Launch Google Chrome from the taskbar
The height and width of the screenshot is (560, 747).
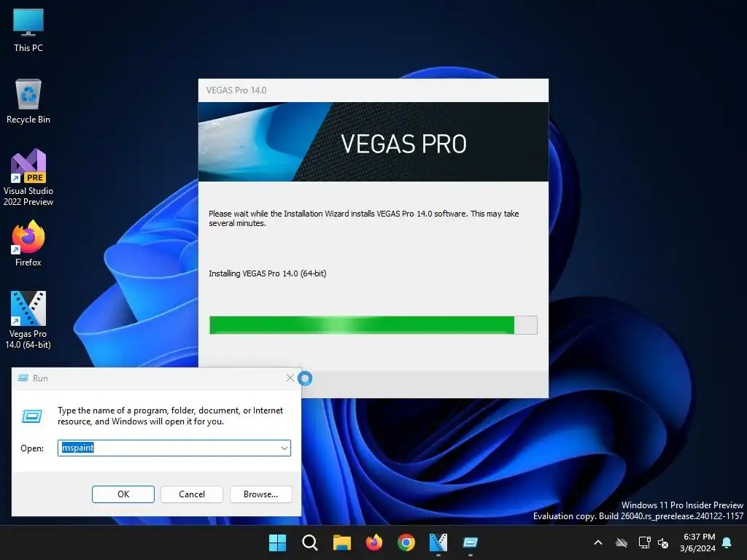click(x=406, y=542)
